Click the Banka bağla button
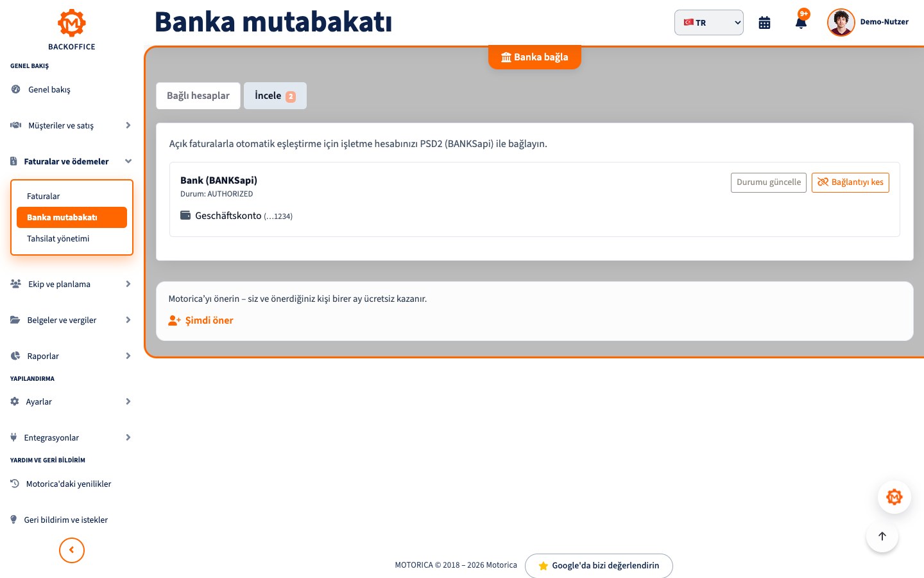924x578 pixels. click(x=535, y=57)
